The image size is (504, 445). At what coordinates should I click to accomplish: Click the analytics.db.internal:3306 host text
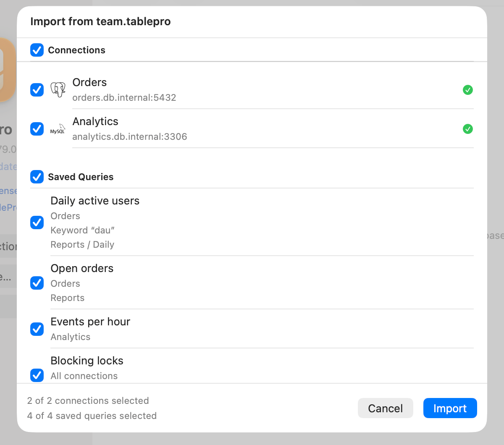pos(130,136)
